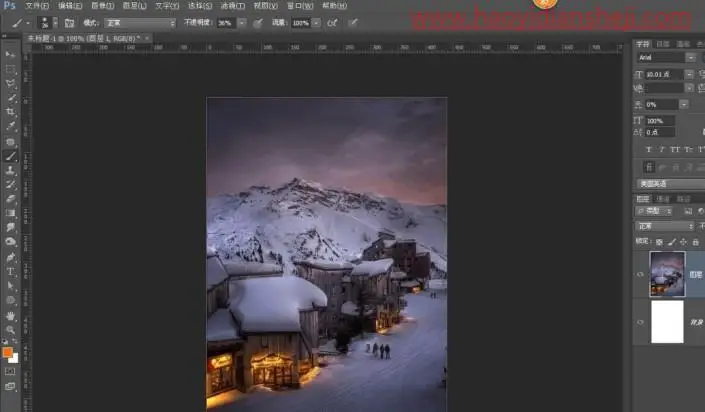The height and width of the screenshot is (412, 705).
Task: Lock all for the selected layer
Action: pos(696,242)
